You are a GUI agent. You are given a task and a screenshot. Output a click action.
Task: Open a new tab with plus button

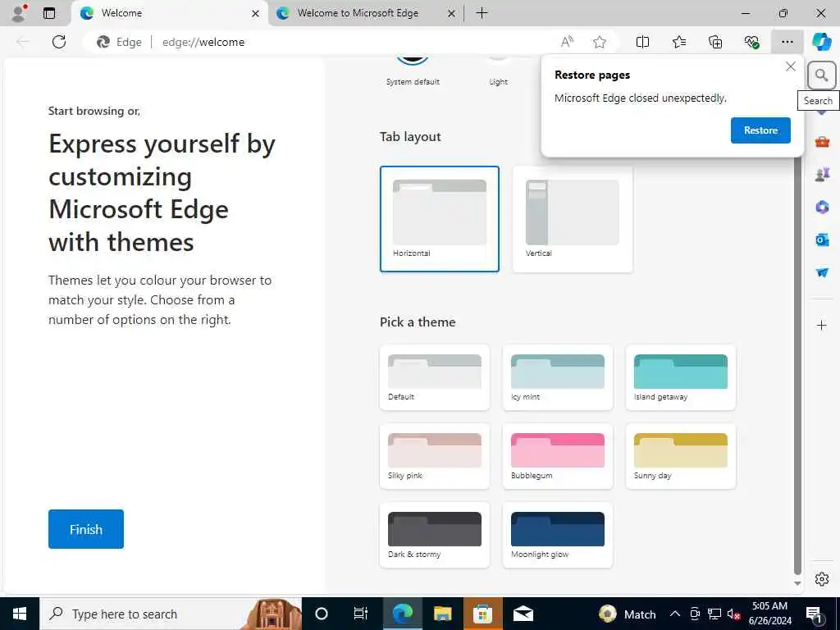[x=482, y=13]
